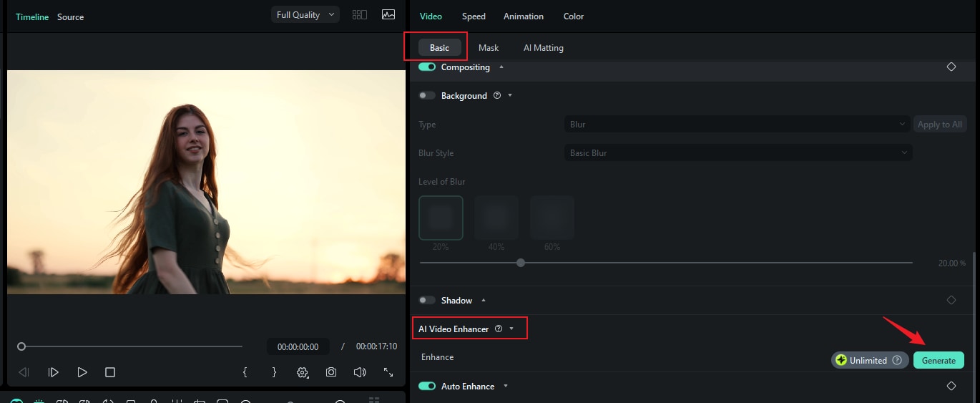Image resolution: width=980 pixels, height=403 pixels.
Task: Step back to the previous frame
Action: [24, 372]
